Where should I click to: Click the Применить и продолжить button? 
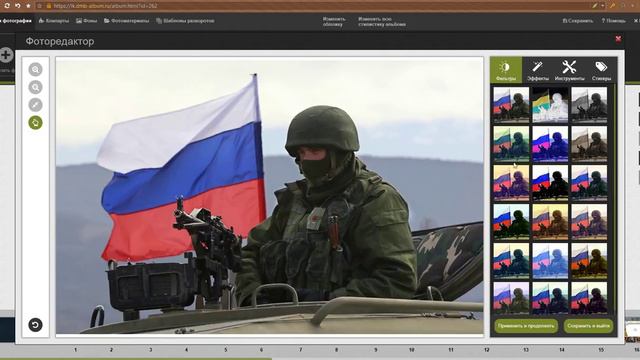[x=526, y=326]
